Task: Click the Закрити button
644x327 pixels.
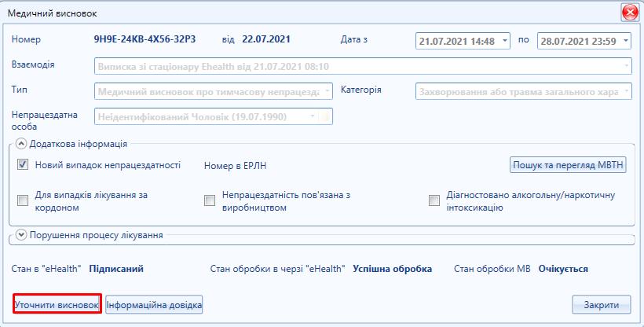Action: click(x=602, y=305)
